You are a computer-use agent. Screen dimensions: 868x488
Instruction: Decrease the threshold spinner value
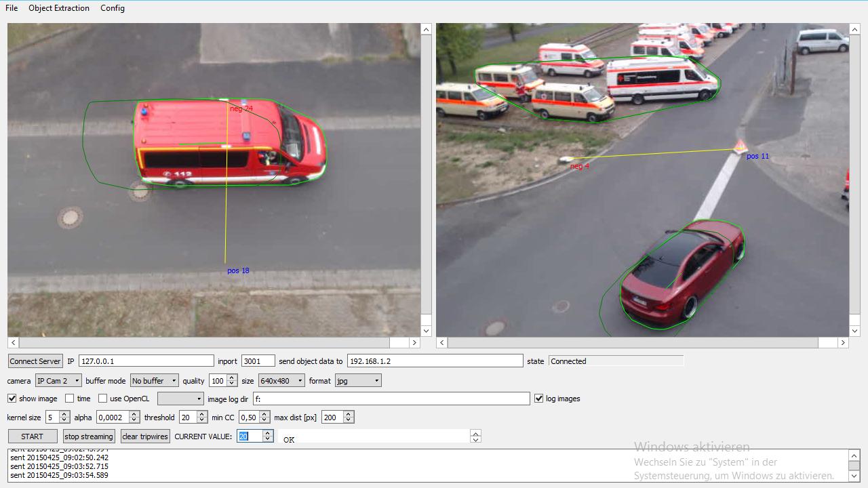(202, 420)
